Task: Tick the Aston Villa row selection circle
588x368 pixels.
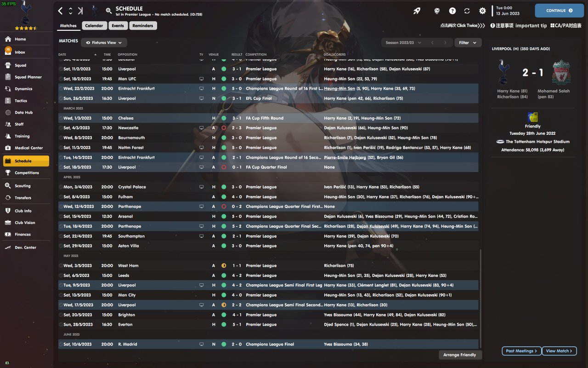Action: coord(61,246)
